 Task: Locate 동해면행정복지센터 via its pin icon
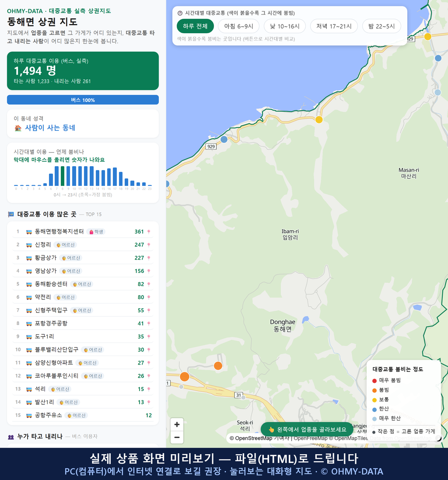tap(149, 232)
